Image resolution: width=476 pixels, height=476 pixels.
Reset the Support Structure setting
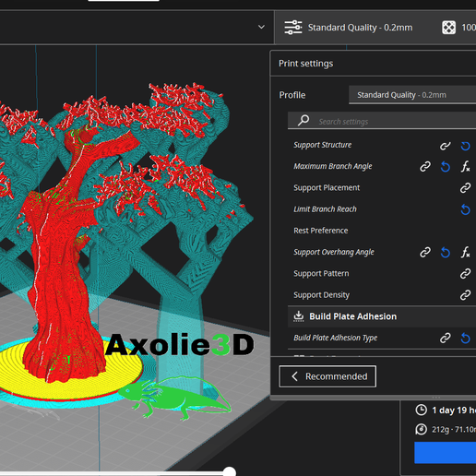(465, 146)
